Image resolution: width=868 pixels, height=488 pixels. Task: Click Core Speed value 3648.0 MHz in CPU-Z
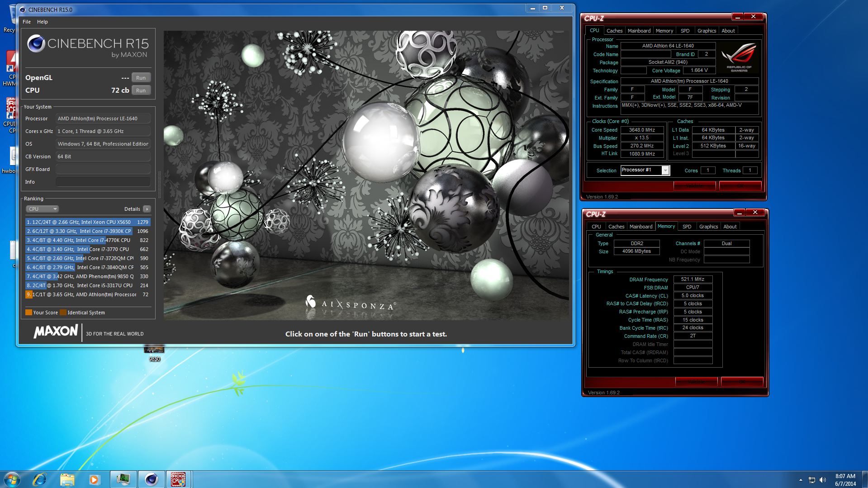(x=642, y=130)
